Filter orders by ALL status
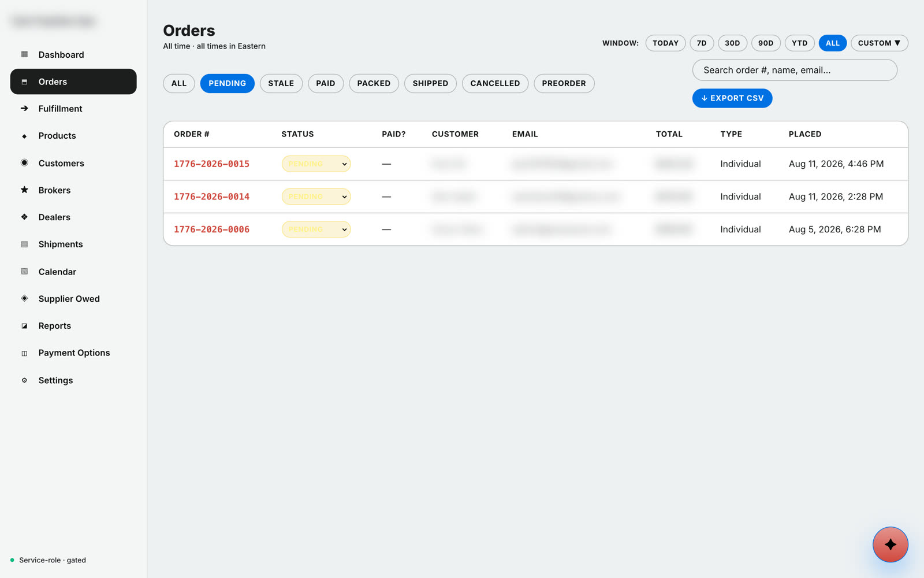 pos(179,83)
